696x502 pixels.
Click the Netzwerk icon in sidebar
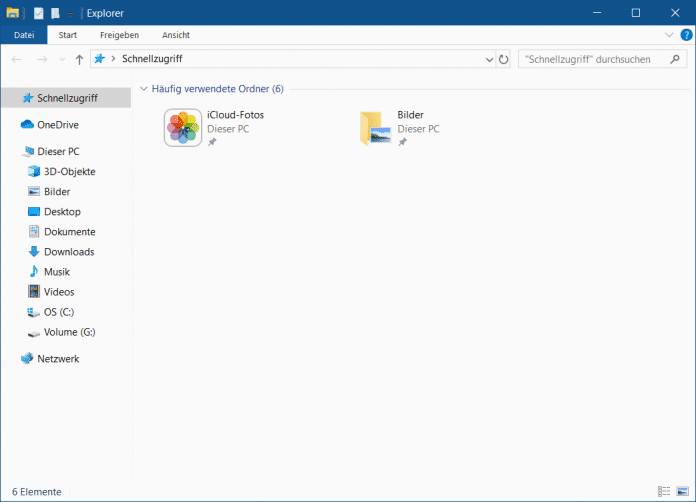tap(27, 359)
